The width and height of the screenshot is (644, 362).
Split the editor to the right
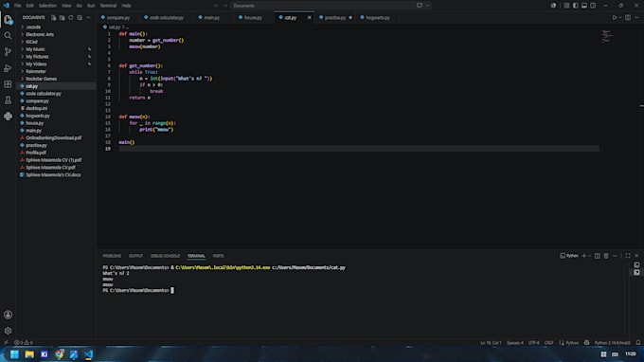click(628, 18)
